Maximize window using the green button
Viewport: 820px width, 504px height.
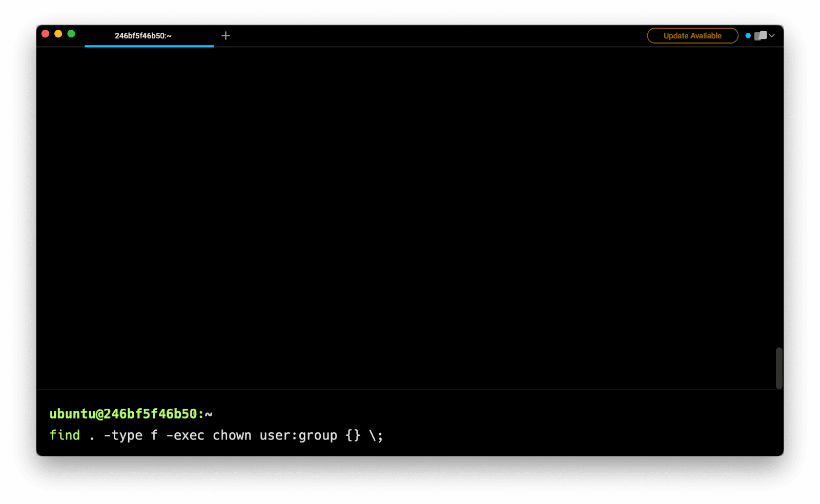(x=71, y=34)
